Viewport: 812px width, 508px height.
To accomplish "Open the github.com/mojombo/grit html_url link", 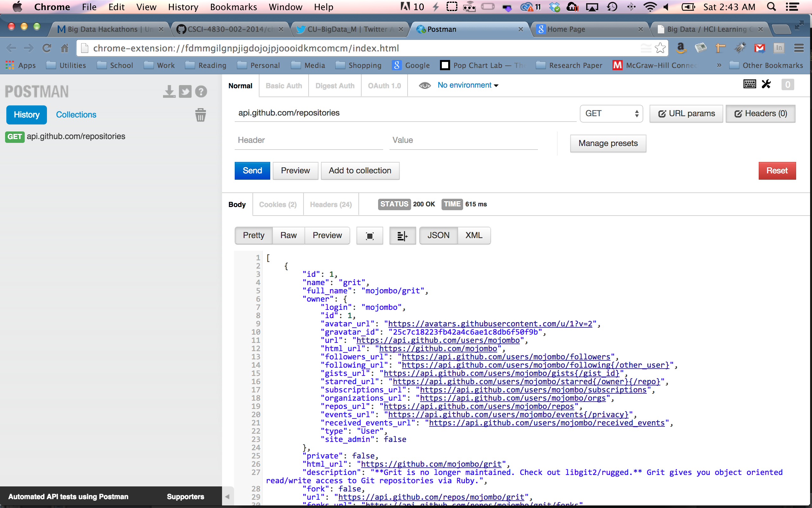I will 431,464.
